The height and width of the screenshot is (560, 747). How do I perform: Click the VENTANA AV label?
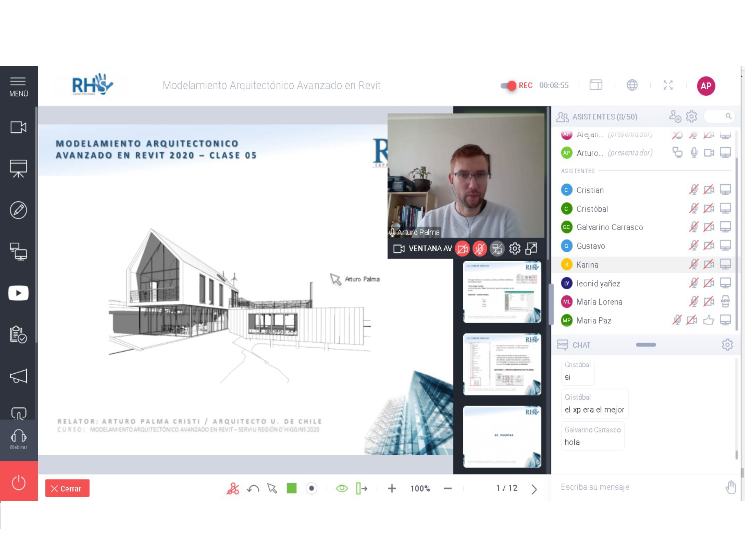tap(430, 249)
